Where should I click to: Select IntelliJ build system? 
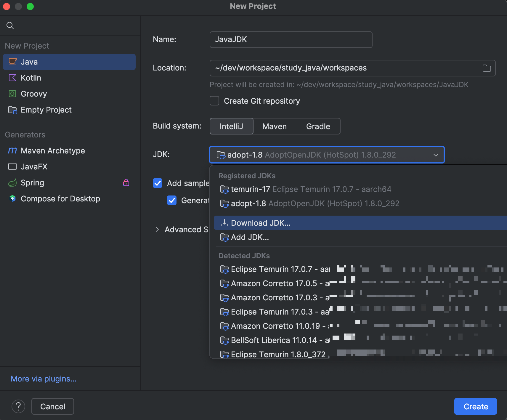pyautogui.click(x=231, y=126)
